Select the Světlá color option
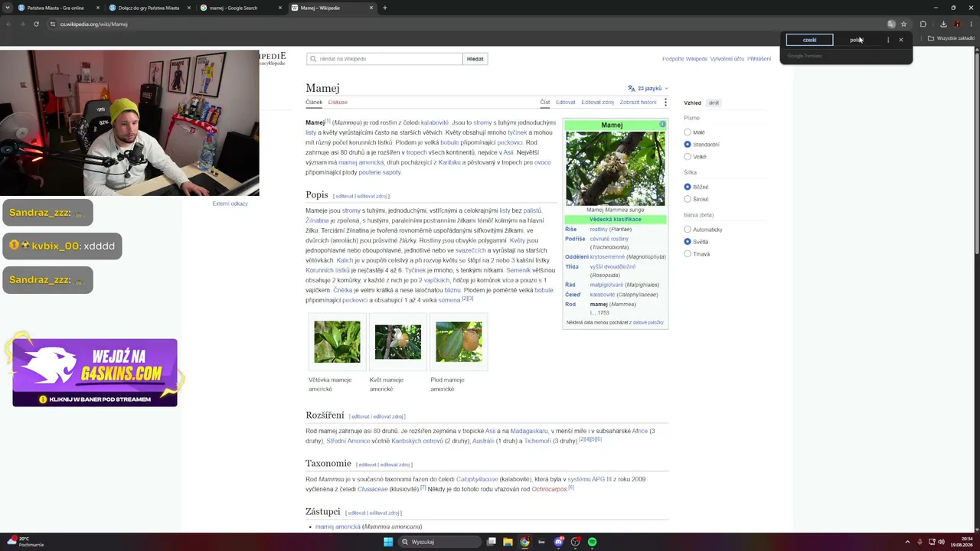Image resolution: width=980 pixels, height=551 pixels. pyautogui.click(x=688, y=242)
